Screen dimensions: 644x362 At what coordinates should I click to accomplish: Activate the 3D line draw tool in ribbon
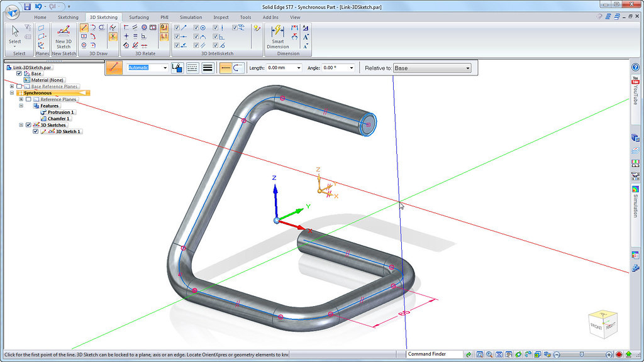pos(84,28)
